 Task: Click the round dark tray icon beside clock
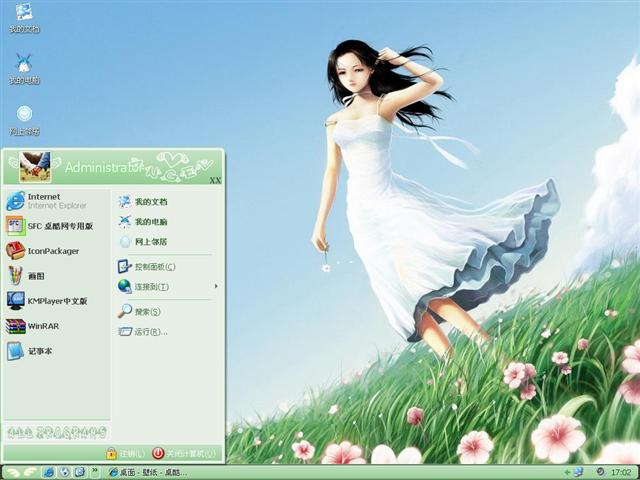pos(600,472)
